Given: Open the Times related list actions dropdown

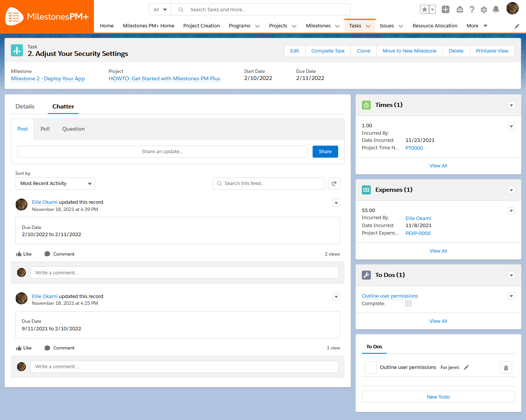Looking at the screenshot, I should tap(511, 105).
